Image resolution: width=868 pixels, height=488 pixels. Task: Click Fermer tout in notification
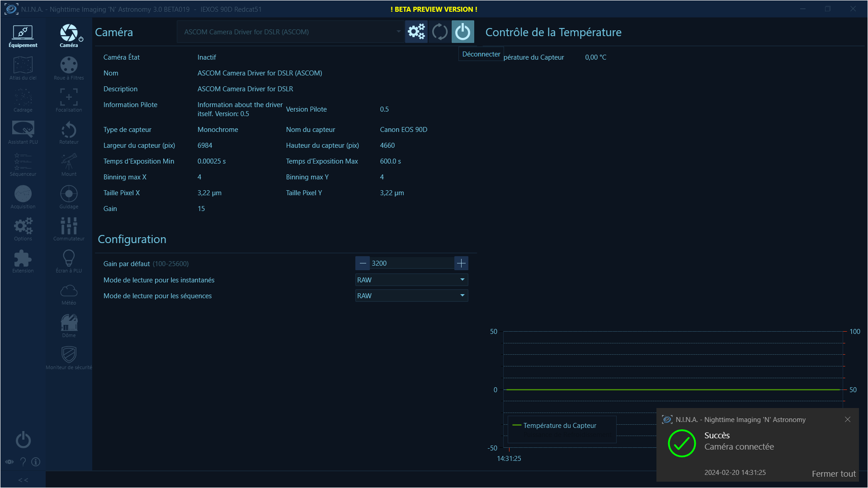(833, 474)
